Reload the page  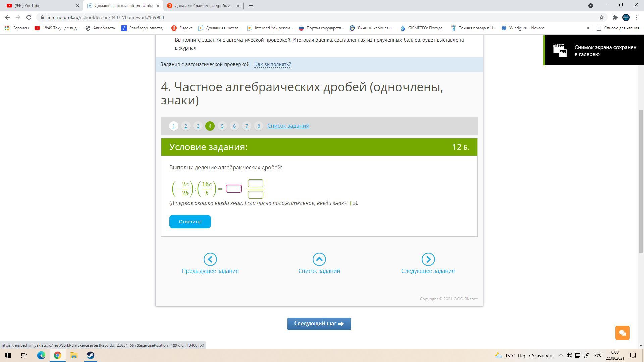click(29, 17)
